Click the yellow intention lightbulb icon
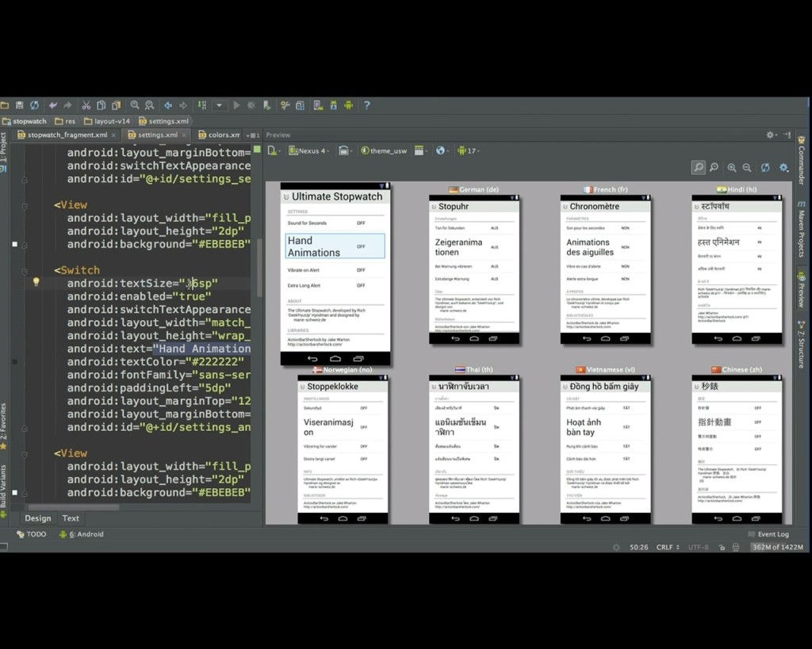 coord(36,282)
